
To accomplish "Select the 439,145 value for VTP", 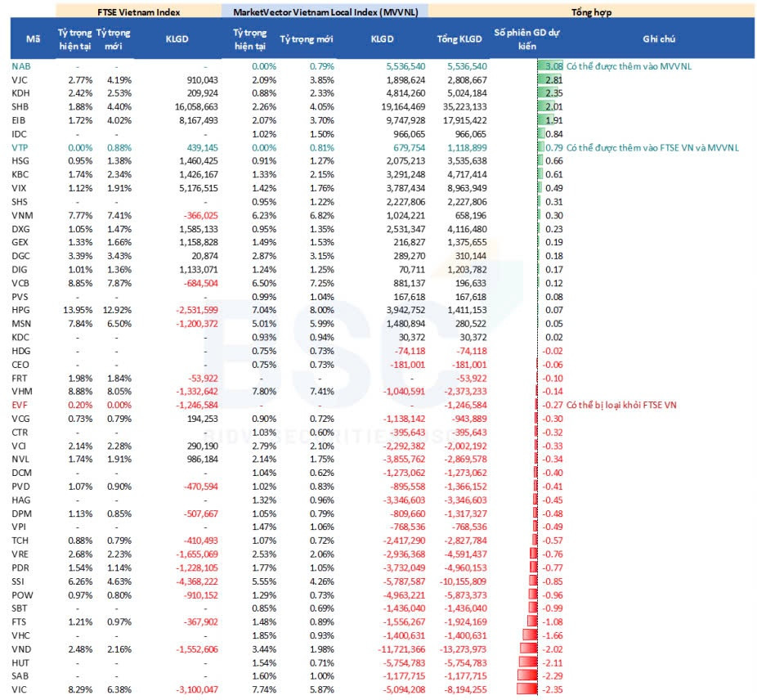I will [x=202, y=148].
